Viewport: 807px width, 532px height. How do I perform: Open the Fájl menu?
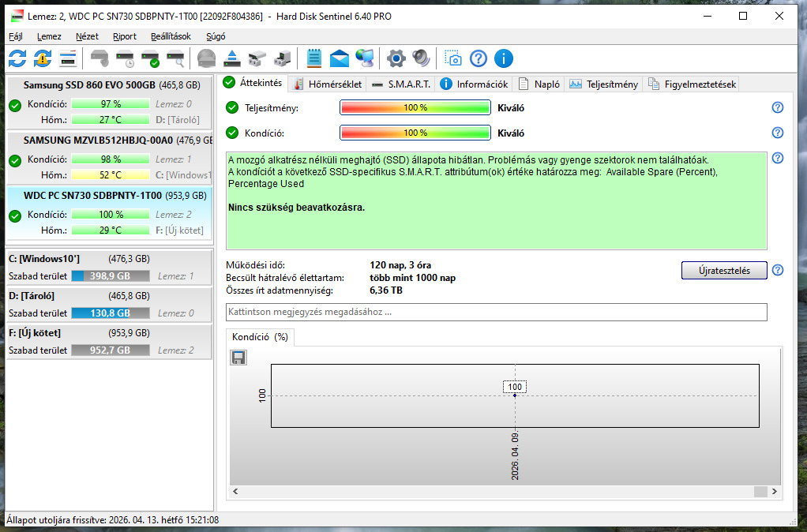pyautogui.click(x=16, y=36)
